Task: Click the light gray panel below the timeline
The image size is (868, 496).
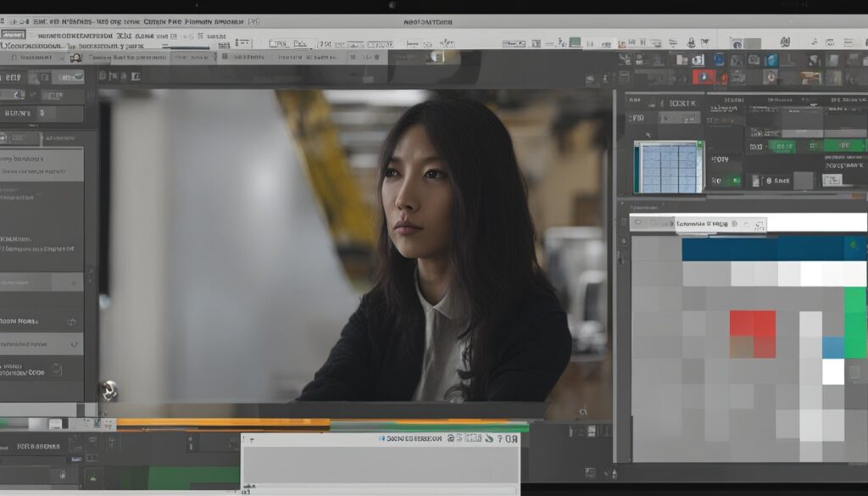Action: (380, 465)
